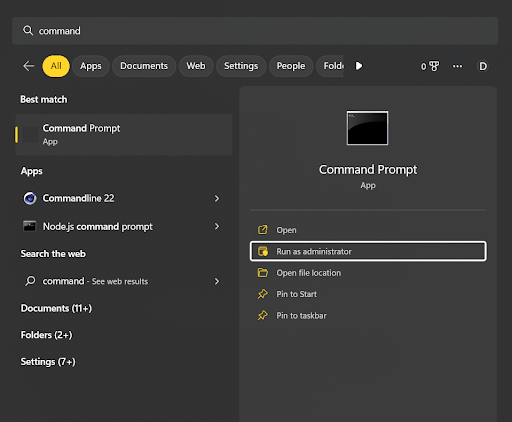The width and height of the screenshot is (512, 422).
Task: Click the search box containing "command"
Action: click(x=255, y=31)
